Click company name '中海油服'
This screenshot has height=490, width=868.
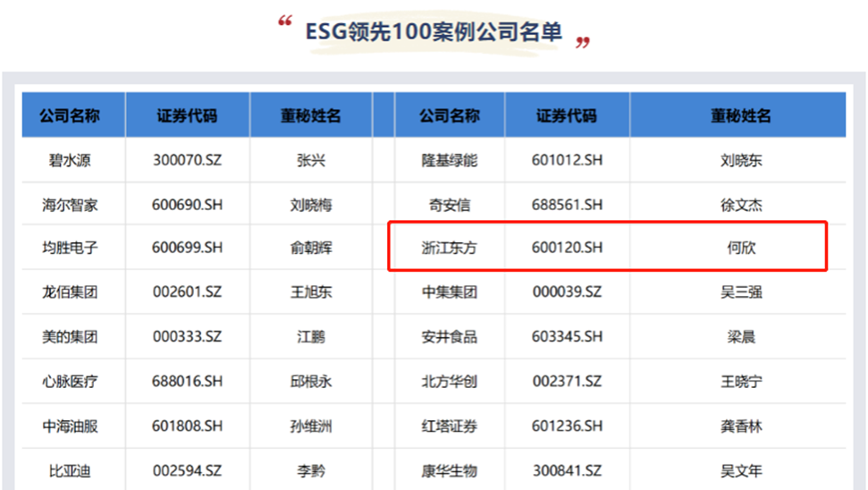[x=70, y=427]
